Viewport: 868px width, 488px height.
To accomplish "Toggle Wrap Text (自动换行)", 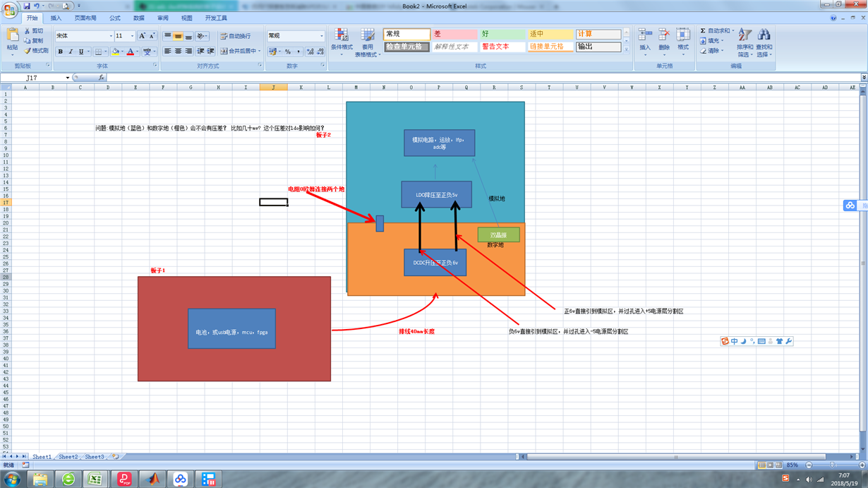I will pos(235,36).
